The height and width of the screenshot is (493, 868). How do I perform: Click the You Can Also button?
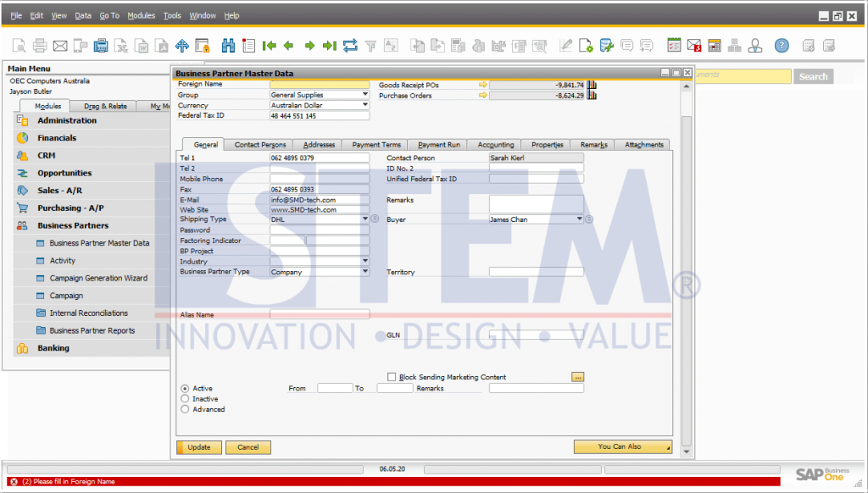point(623,446)
